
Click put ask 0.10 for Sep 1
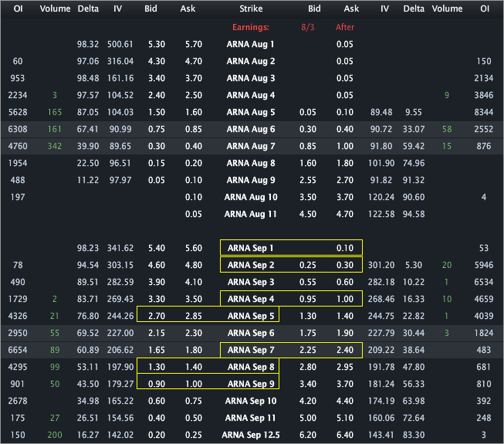point(345,248)
